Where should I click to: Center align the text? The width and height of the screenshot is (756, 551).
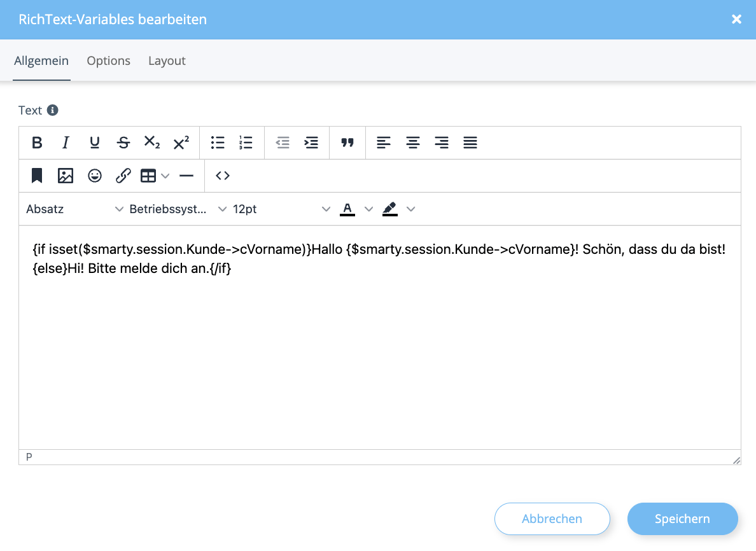pyautogui.click(x=412, y=143)
